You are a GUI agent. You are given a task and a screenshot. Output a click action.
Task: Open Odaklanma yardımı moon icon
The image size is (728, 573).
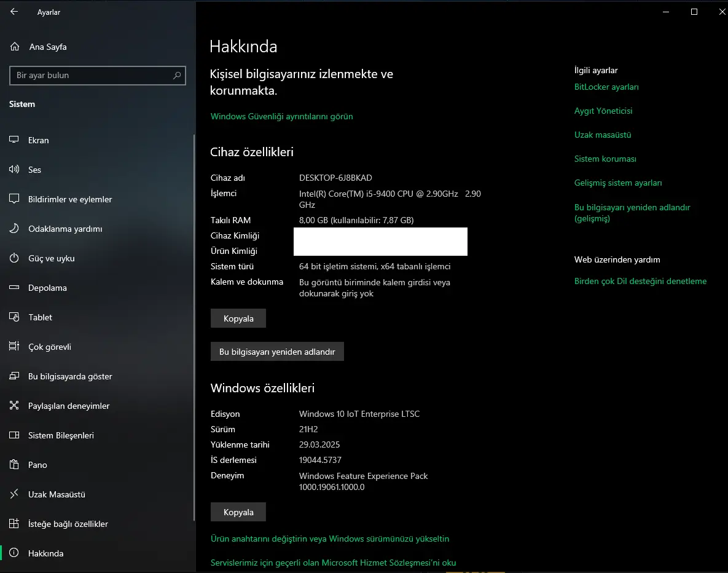point(14,228)
